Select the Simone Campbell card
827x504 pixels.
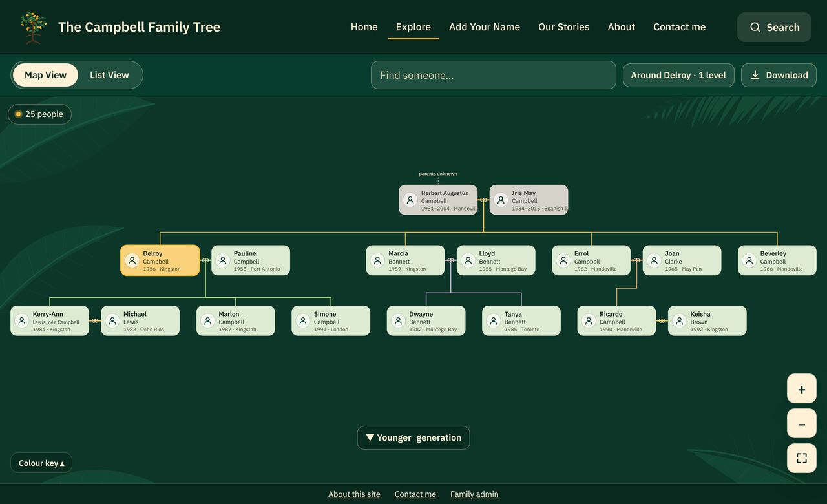[x=331, y=320]
